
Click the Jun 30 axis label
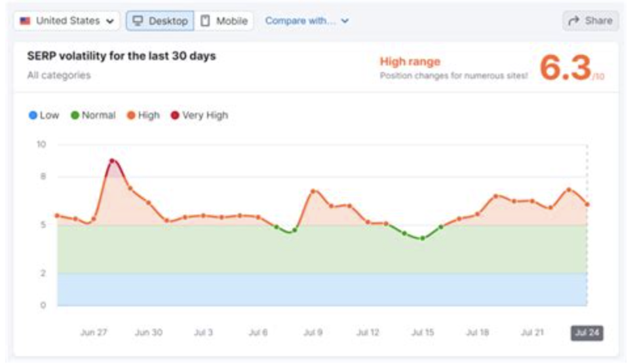[149, 333]
